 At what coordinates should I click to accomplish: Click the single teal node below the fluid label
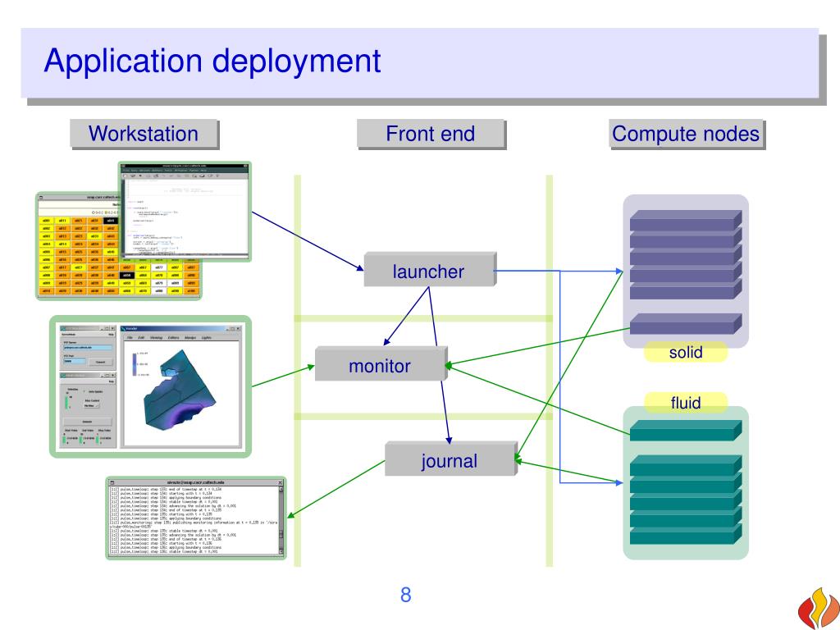(x=686, y=431)
